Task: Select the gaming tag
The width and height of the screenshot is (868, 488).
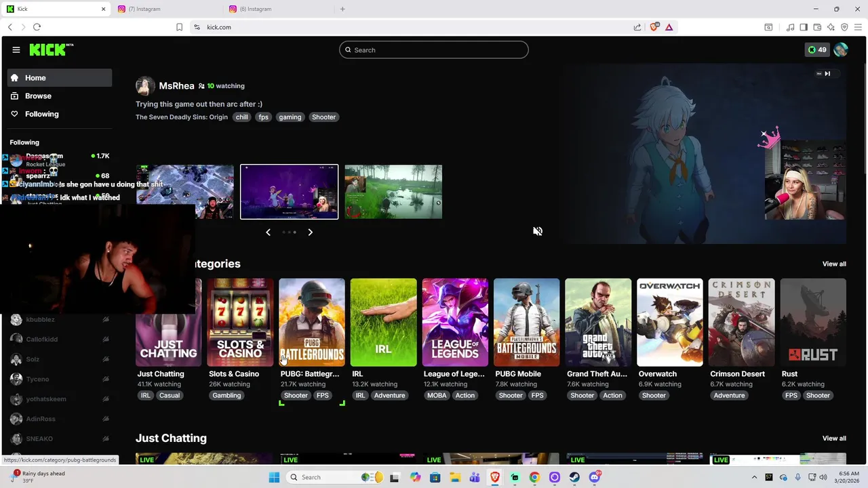Action: [290, 117]
